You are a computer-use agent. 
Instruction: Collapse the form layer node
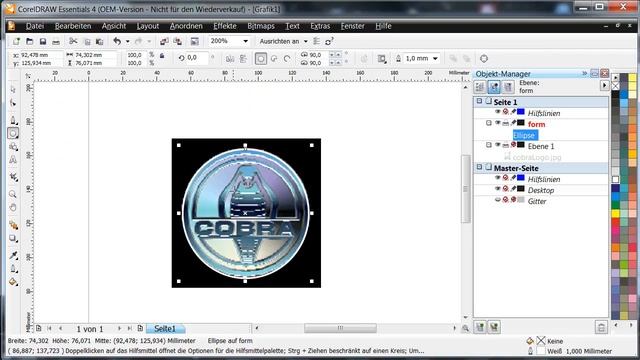[x=489, y=123]
